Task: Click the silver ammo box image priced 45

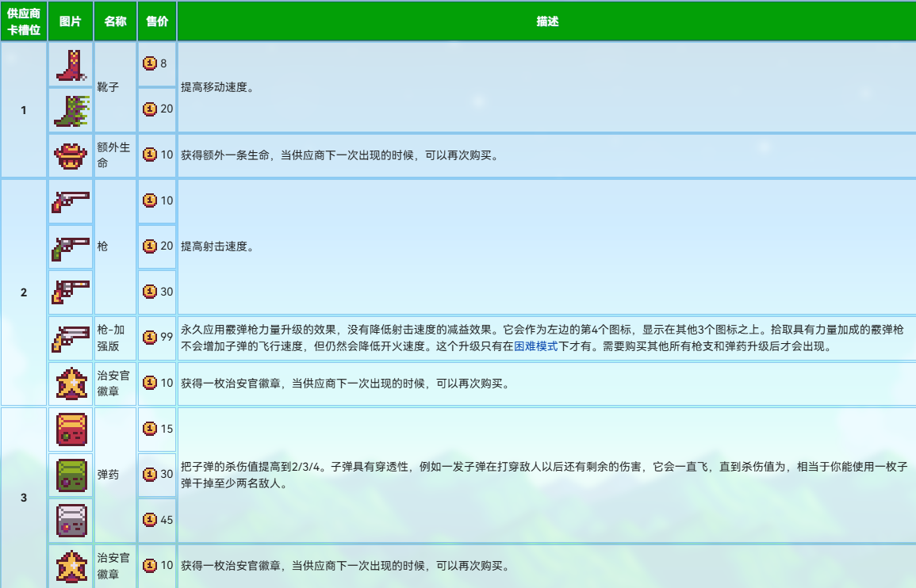Action: [x=71, y=520]
